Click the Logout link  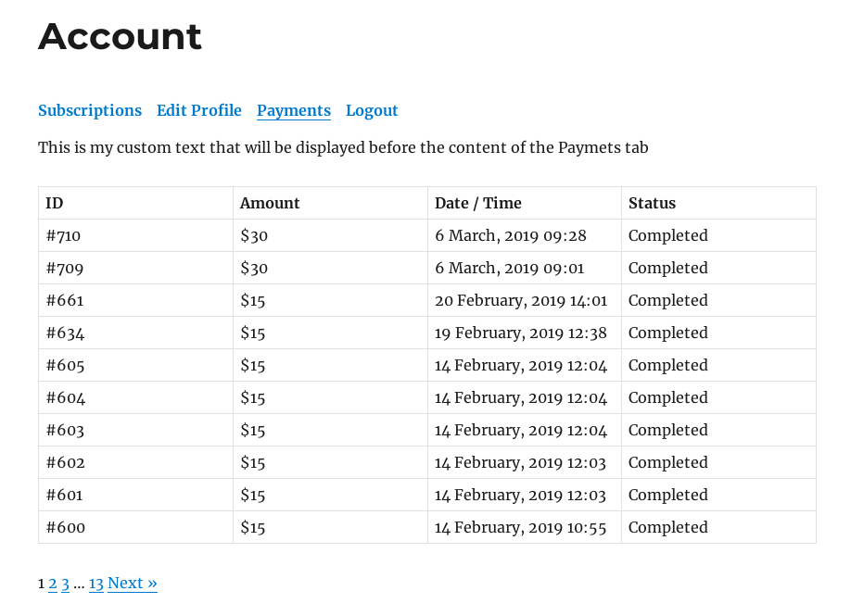pos(372,110)
